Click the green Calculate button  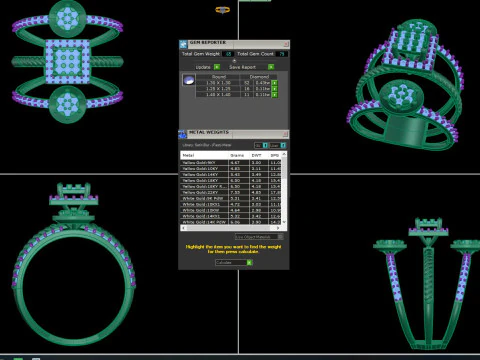pyautogui.click(x=249, y=263)
